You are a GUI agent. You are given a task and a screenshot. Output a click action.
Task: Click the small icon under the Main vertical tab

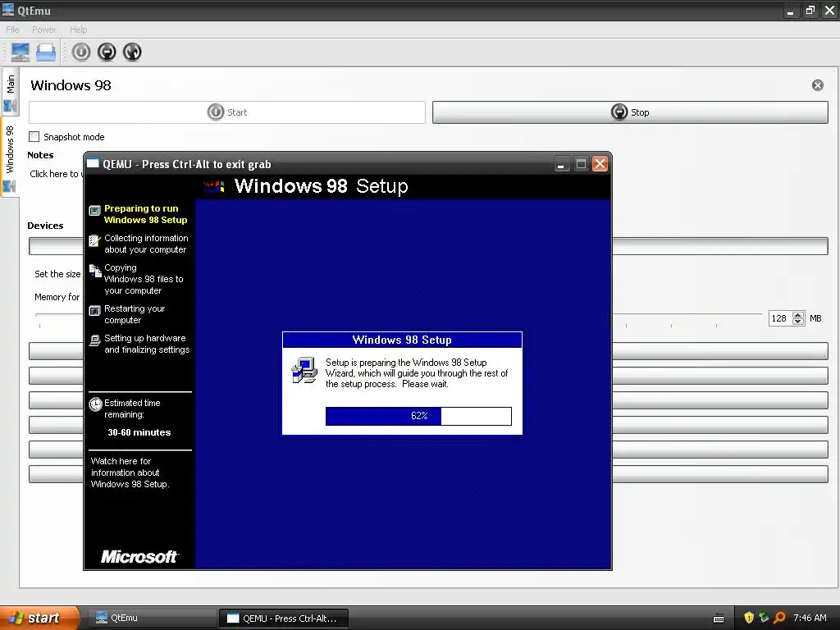(10, 106)
